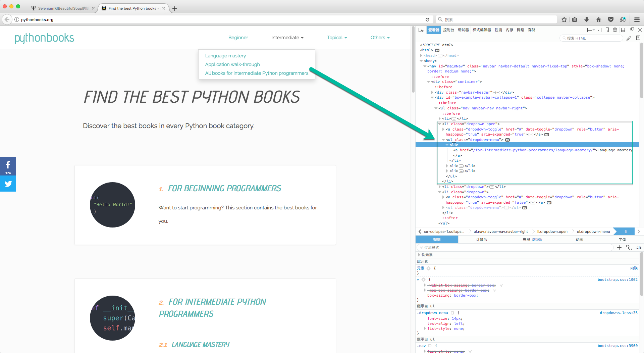Open the 网络 network tab
Viewport: 644px width, 353px height.
tap(520, 30)
